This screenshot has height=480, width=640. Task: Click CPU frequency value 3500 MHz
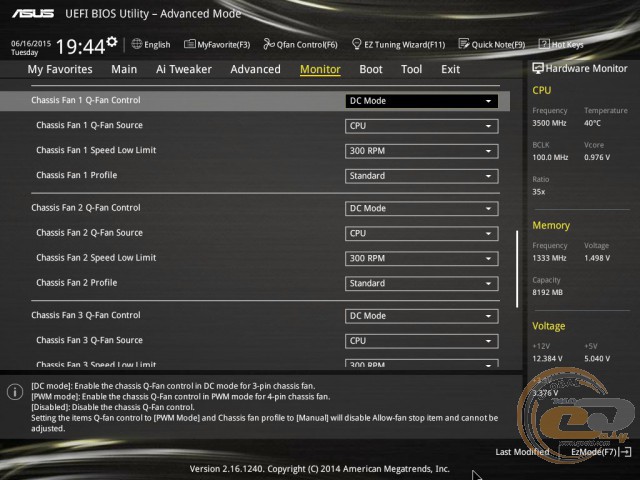click(549, 123)
